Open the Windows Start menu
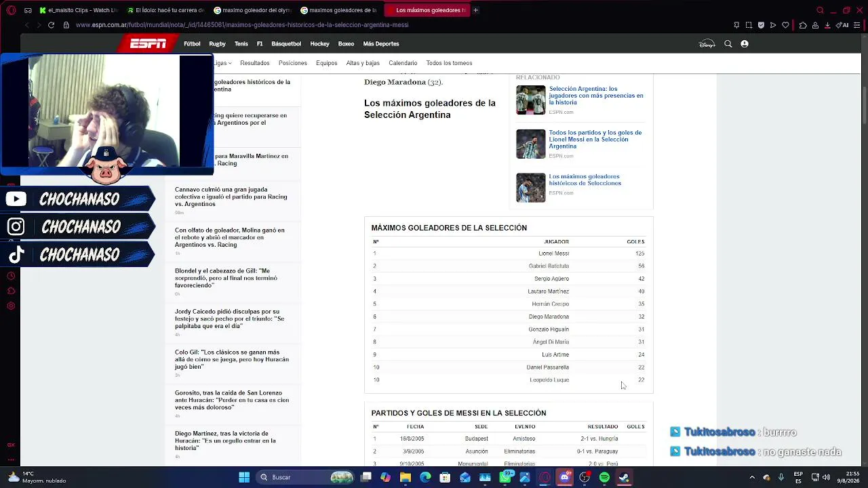This screenshot has width=868, height=488. [244, 477]
